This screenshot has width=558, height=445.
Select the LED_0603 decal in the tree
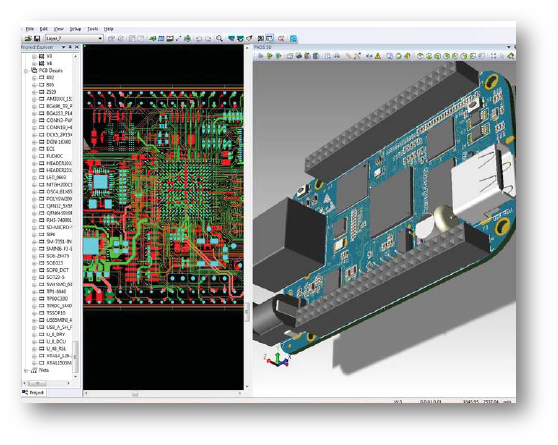pyautogui.click(x=56, y=177)
